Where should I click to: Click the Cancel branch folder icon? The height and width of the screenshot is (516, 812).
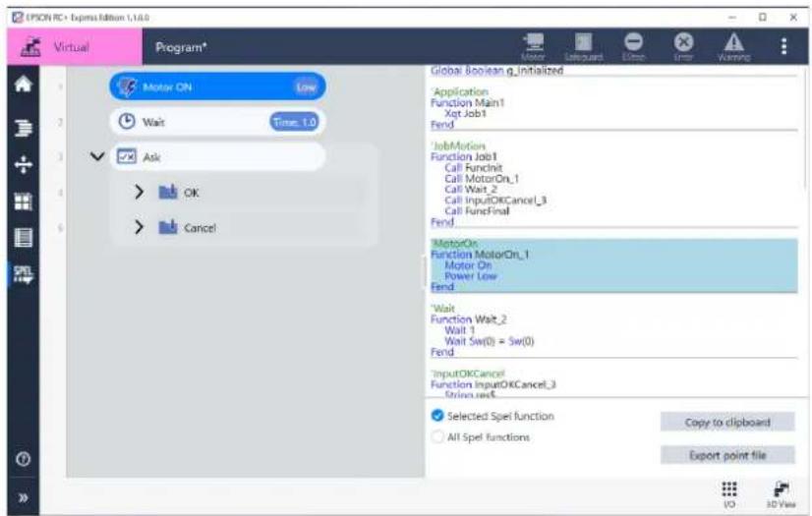pos(168,227)
